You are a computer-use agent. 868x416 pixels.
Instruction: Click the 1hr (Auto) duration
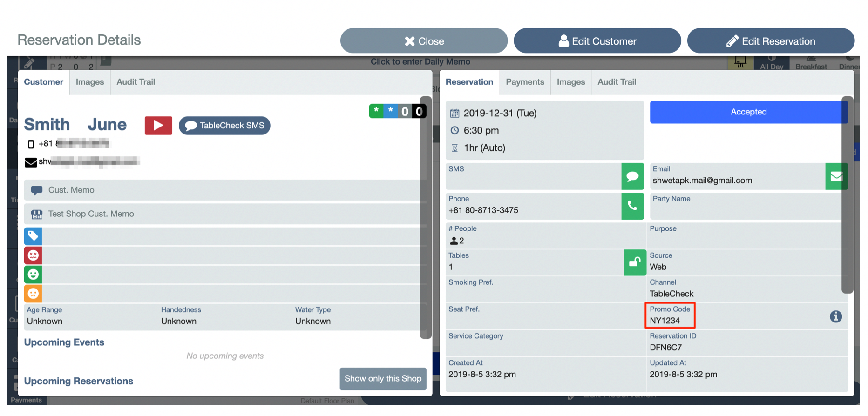[484, 148]
